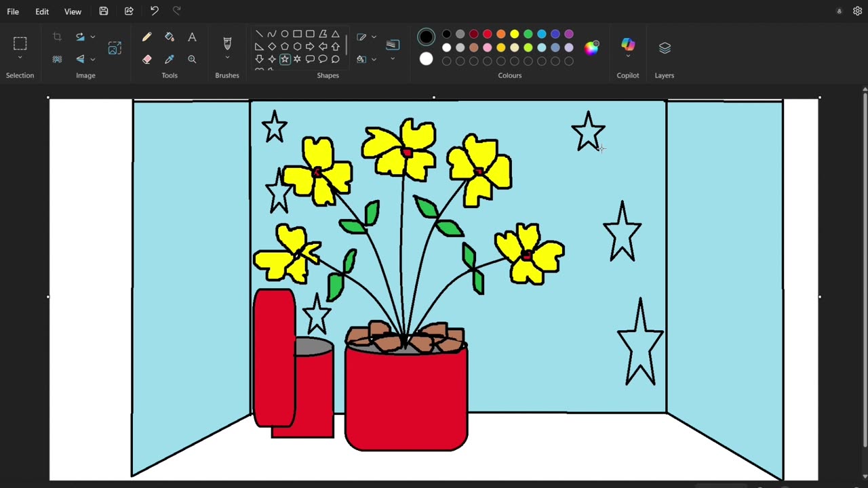868x488 pixels.
Task: Pick the yellow colour swatch
Action: pos(515,34)
